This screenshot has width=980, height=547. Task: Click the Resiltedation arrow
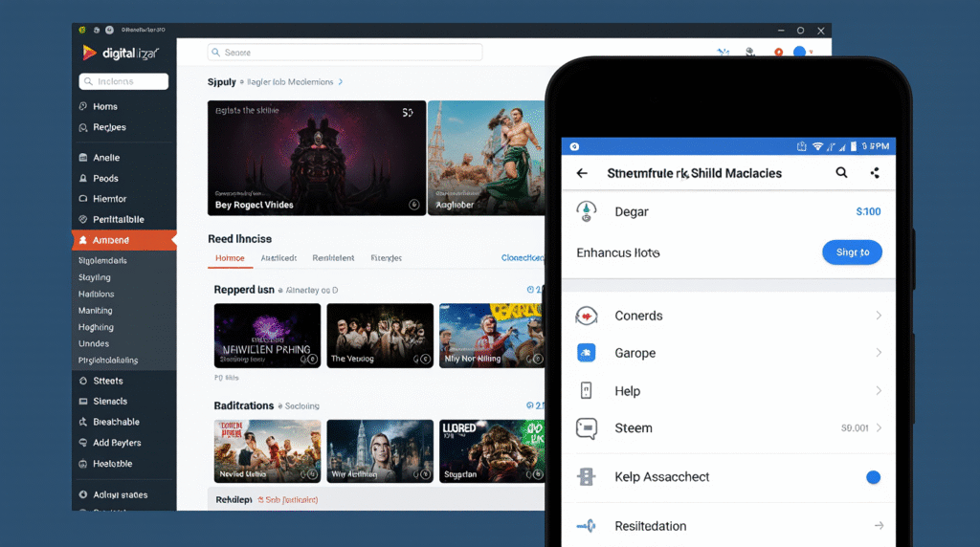(879, 526)
